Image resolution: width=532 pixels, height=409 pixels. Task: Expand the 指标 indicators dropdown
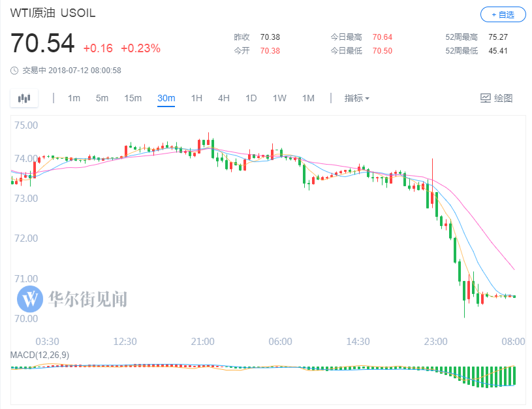pyautogui.click(x=356, y=98)
